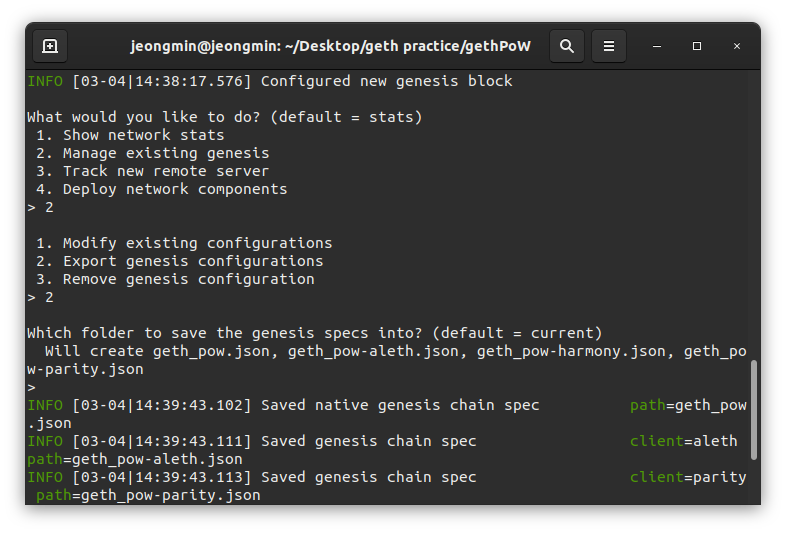Image resolution: width=786 pixels, height=533 pixels.
Task: Click the "Manage existing genesis" line
Action: point(165,153)
